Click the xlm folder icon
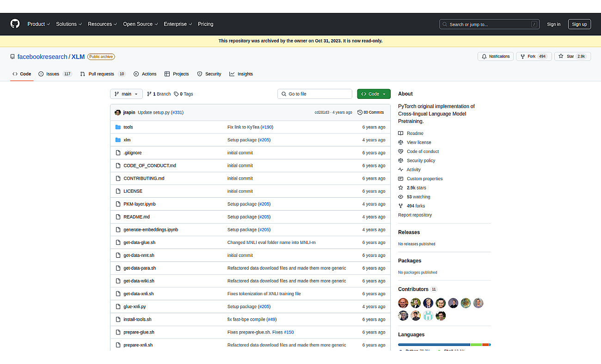 (118, 140)
